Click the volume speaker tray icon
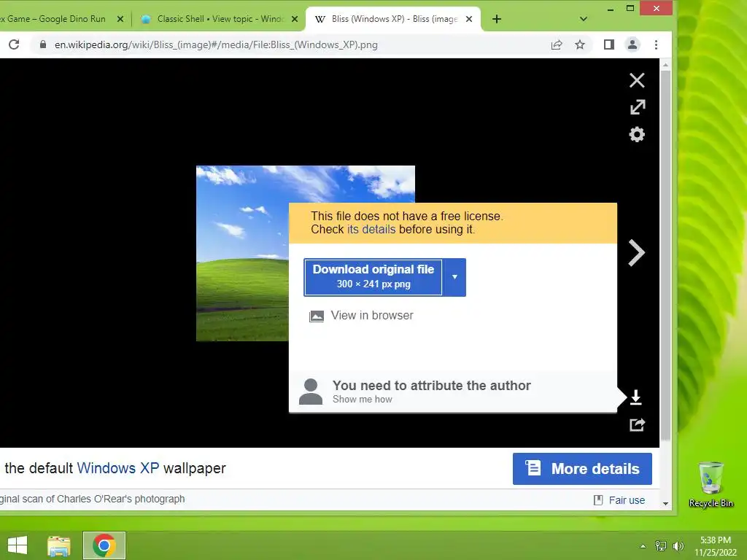The image size is (747, 560). 678,546
